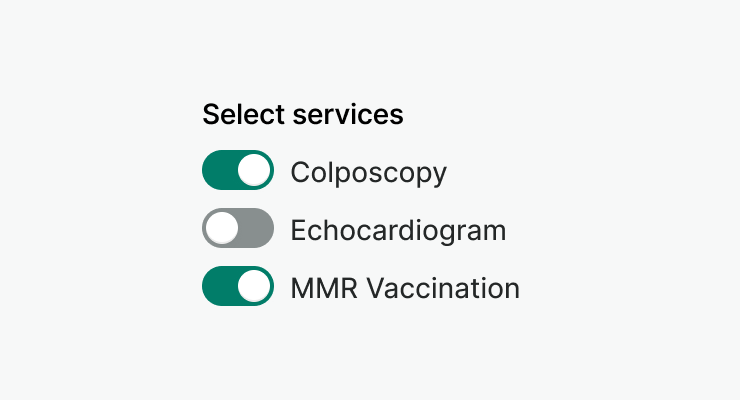Click the white knob on MMR Vaccination switch
This screenshot has width=740, height=400.
[255, 287]
